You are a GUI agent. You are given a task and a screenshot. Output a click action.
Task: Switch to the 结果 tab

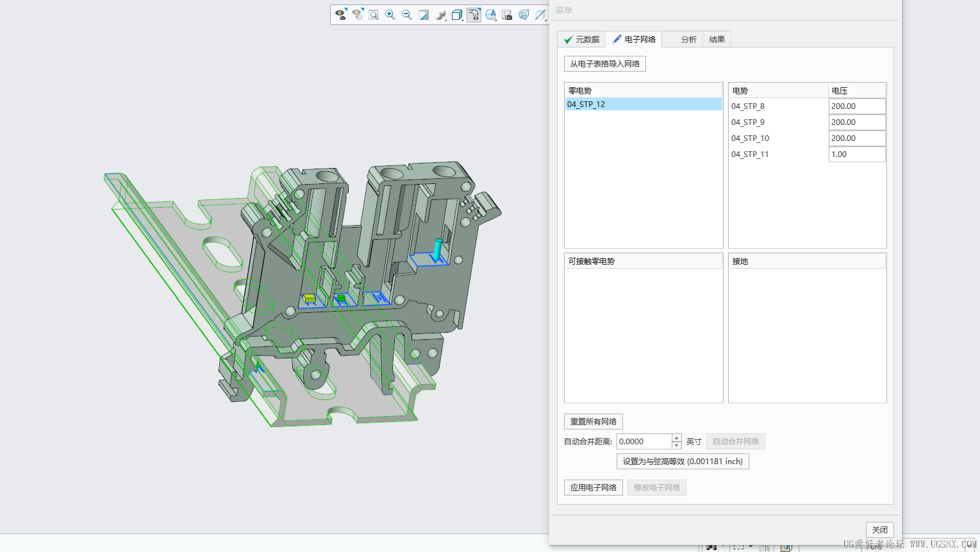(x=717, y=40)
